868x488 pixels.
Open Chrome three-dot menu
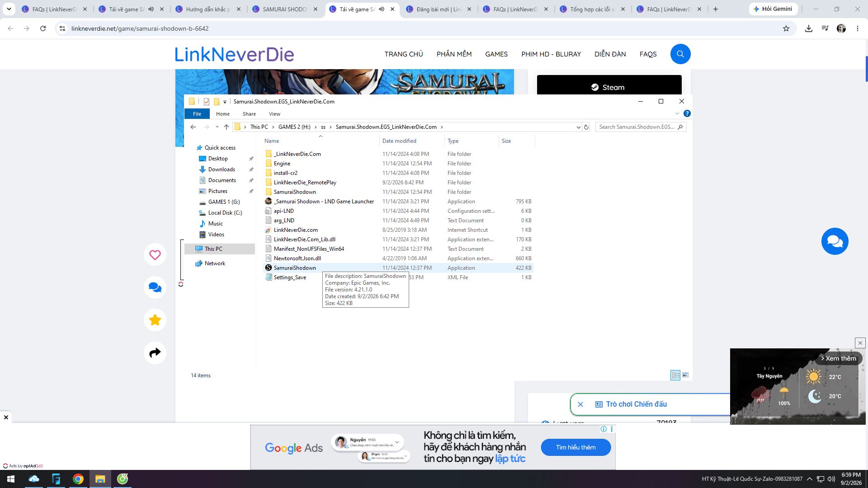[858, 28]
